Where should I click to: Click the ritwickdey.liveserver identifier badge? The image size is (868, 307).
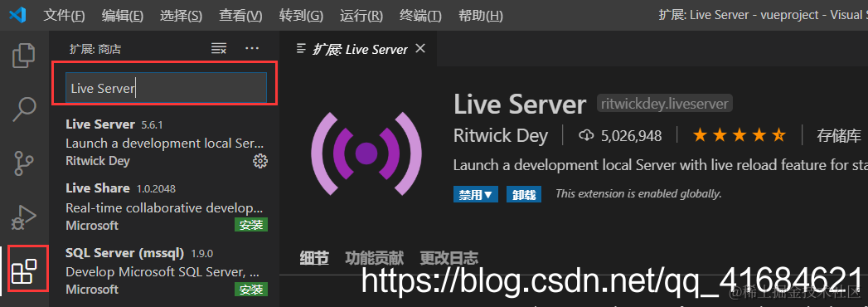(x=664, y=103)
